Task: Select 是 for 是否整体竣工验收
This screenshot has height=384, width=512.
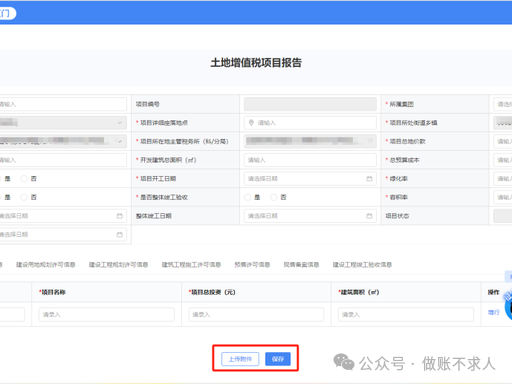Action: [x=248, y=197]
